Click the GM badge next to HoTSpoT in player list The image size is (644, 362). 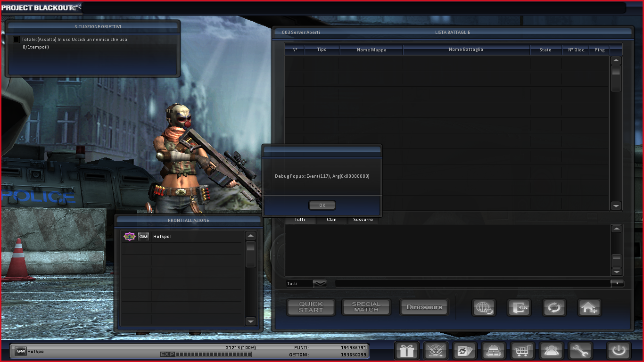143,237
